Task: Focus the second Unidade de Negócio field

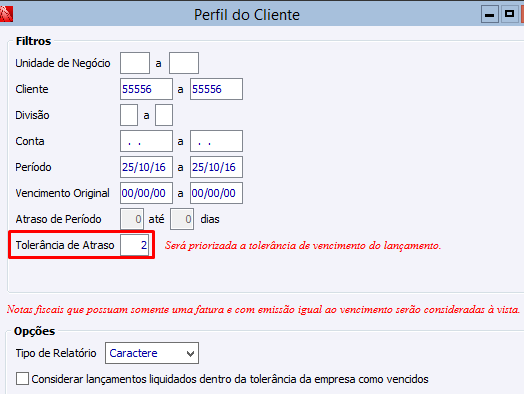Action: (184, 63)
